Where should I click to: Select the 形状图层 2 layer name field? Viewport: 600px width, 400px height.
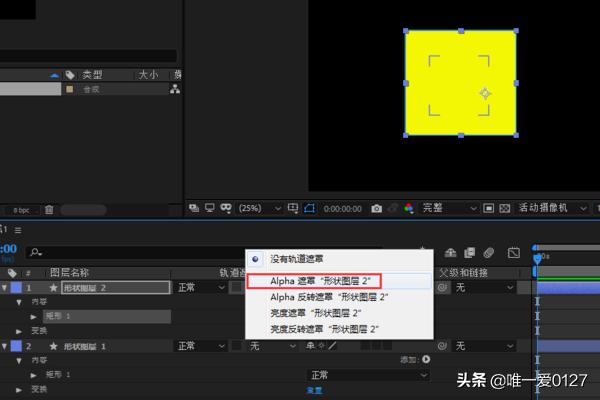point(116,288)
